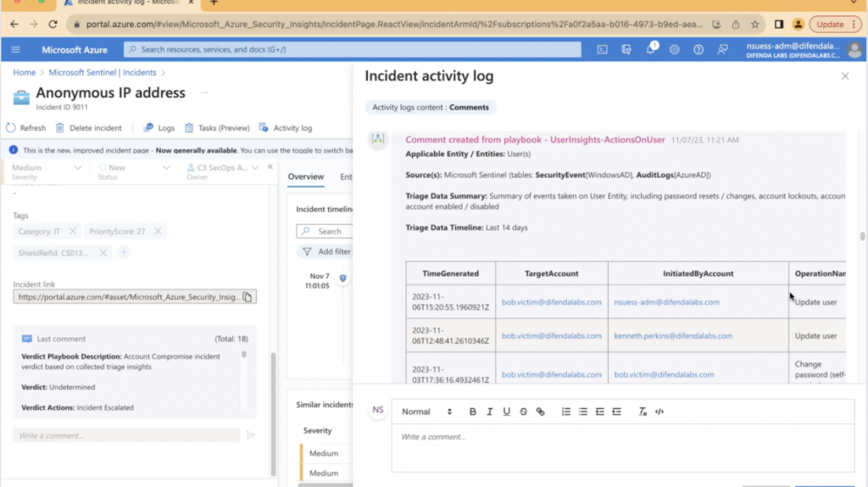Viewport: 868px width, 487px height.
Task: Open bob.victim link in the 2023-11-06T15:20 row
Action: point(551,302)
